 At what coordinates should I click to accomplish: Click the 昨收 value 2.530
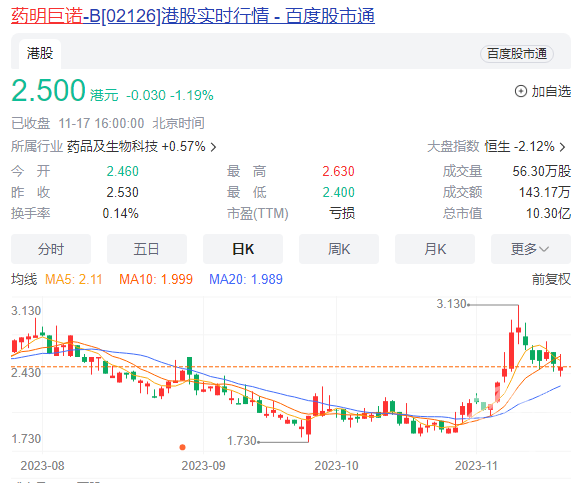[x=122, y=192]
